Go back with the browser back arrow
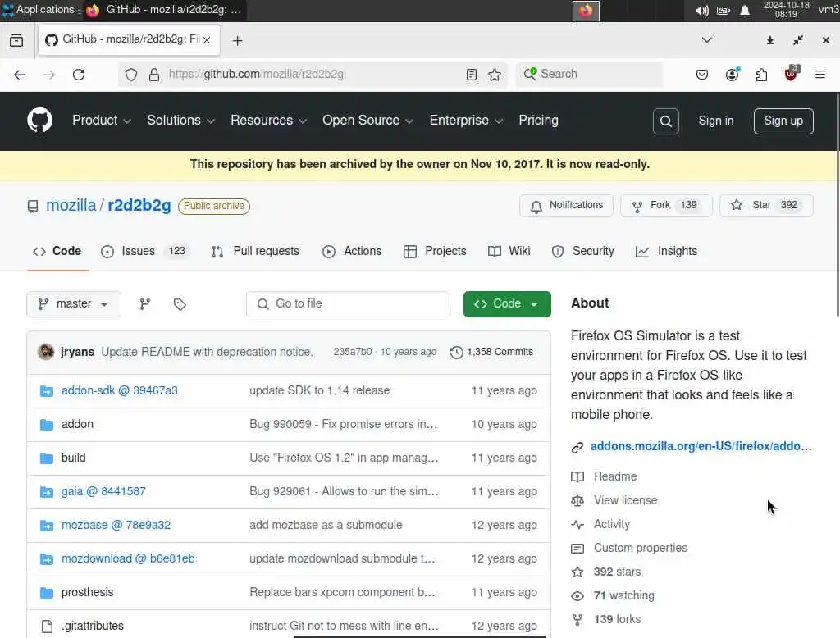Viewport: 840px width, 638px height. [x=20, y=75]
